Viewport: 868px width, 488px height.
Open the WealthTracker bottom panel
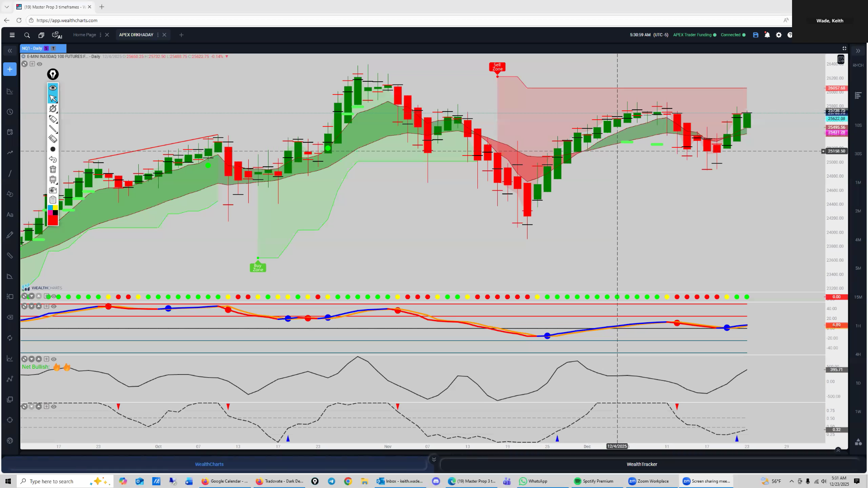pyautogui.click(x=642, y=464)
